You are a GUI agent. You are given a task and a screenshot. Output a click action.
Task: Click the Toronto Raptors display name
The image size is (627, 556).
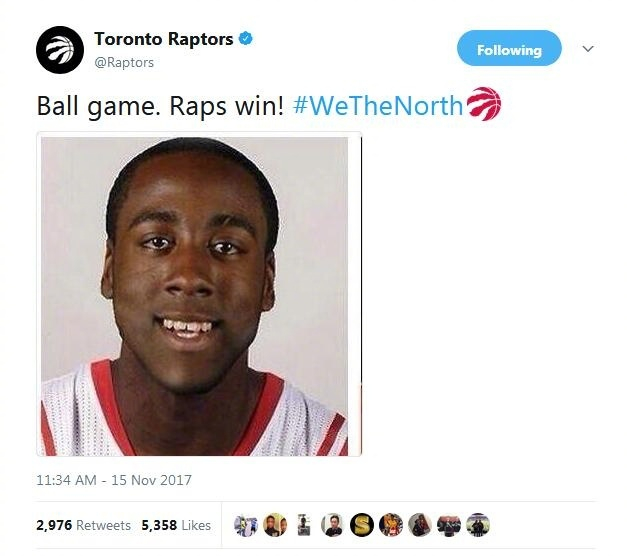coord(164,39)
